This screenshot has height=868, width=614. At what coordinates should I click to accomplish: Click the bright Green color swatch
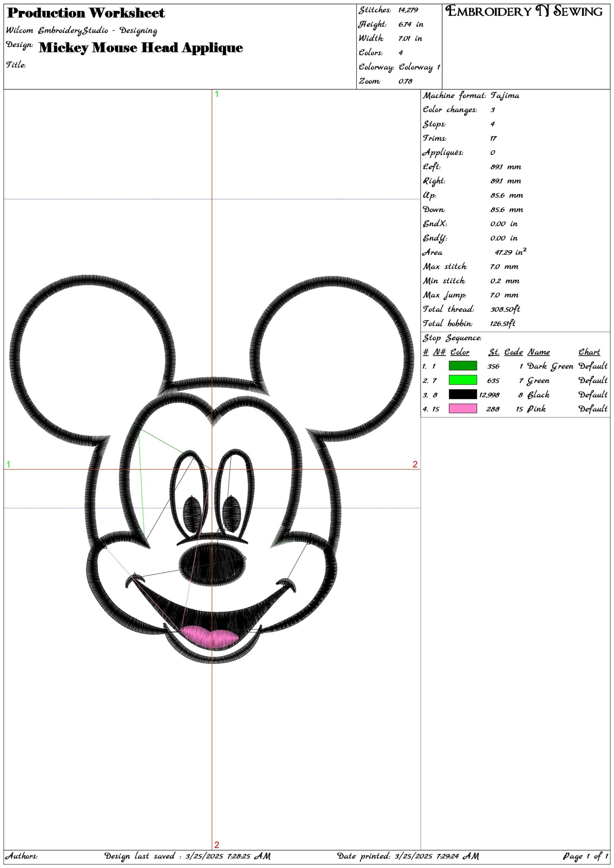pos(462,379)
